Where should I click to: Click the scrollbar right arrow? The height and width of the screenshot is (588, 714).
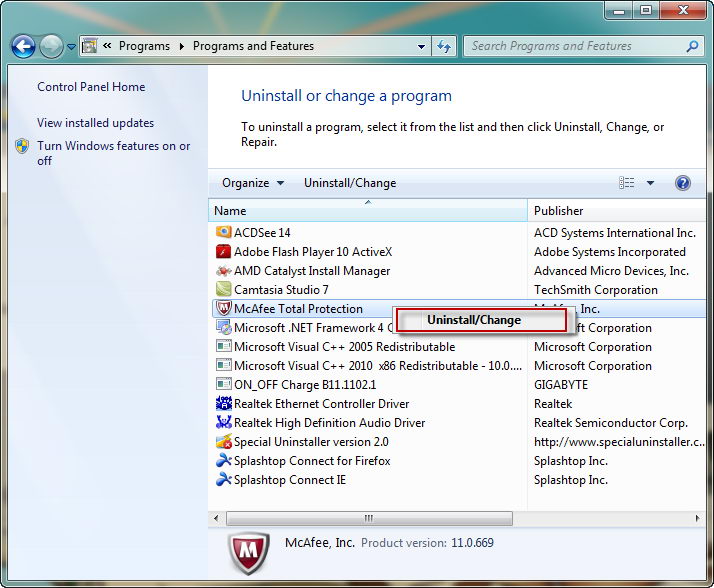click(x=698, y=518)
